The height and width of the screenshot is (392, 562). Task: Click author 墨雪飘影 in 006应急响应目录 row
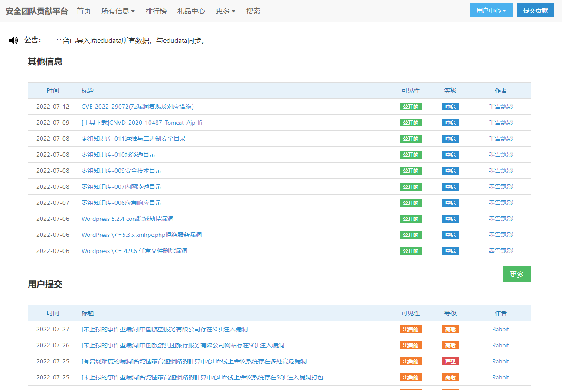pyautogui.click(x=501, y=203)
